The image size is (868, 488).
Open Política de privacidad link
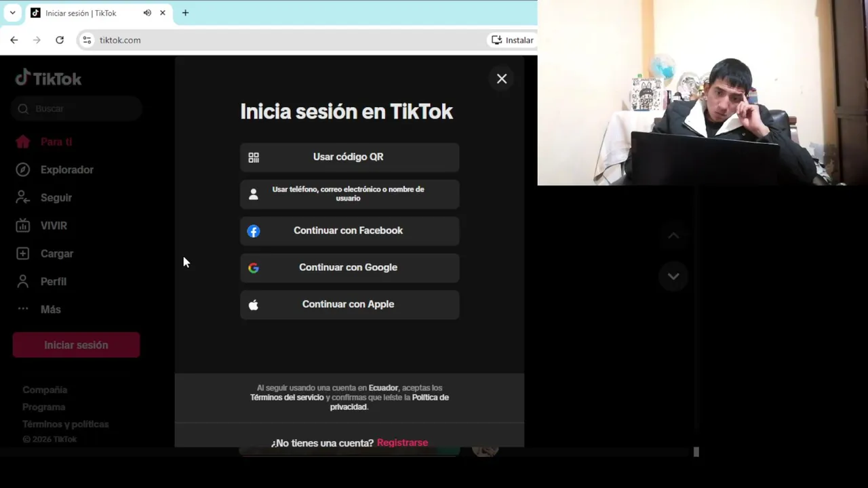pyautogui.click(x=389, y=402)
